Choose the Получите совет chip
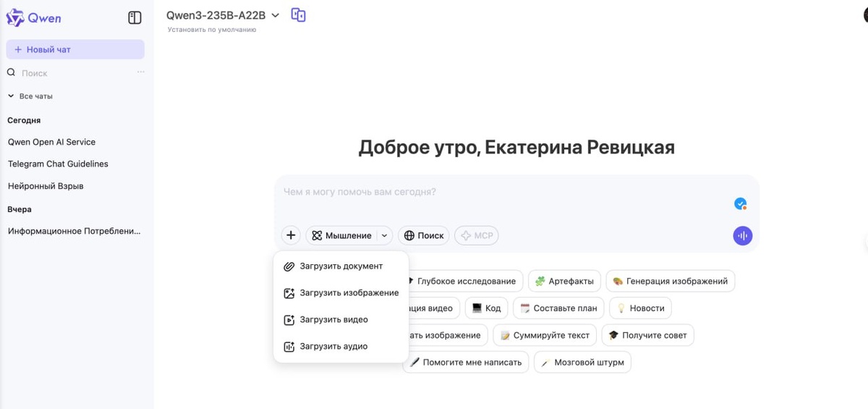This screenshot has width=868, height=409. coord(648,335)
